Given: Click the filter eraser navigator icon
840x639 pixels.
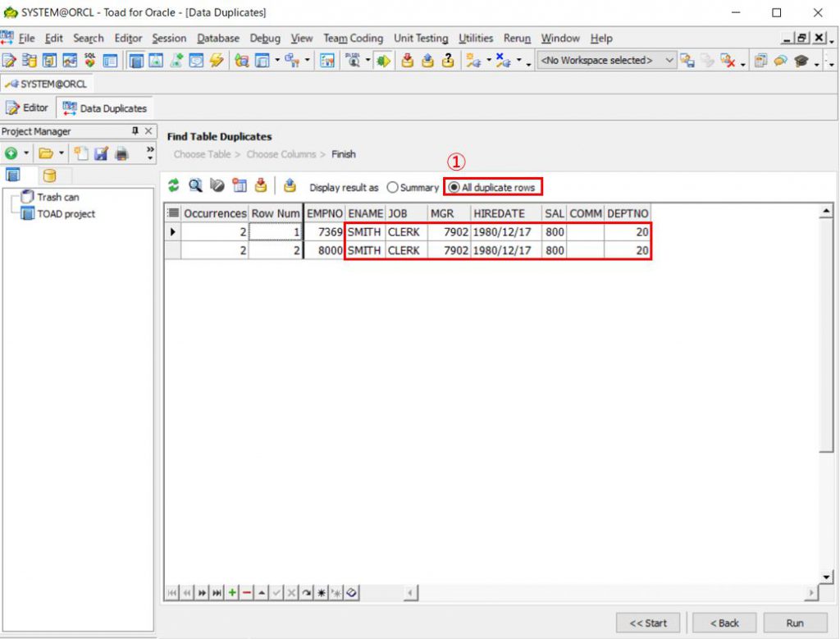Looking at the screenshot, I should [351, 592].
